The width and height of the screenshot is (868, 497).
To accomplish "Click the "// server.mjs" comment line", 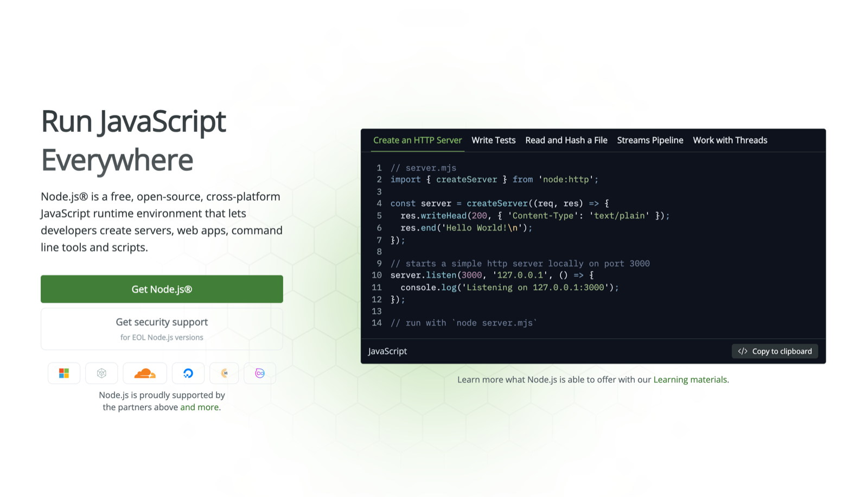I will tap(424, 168).
